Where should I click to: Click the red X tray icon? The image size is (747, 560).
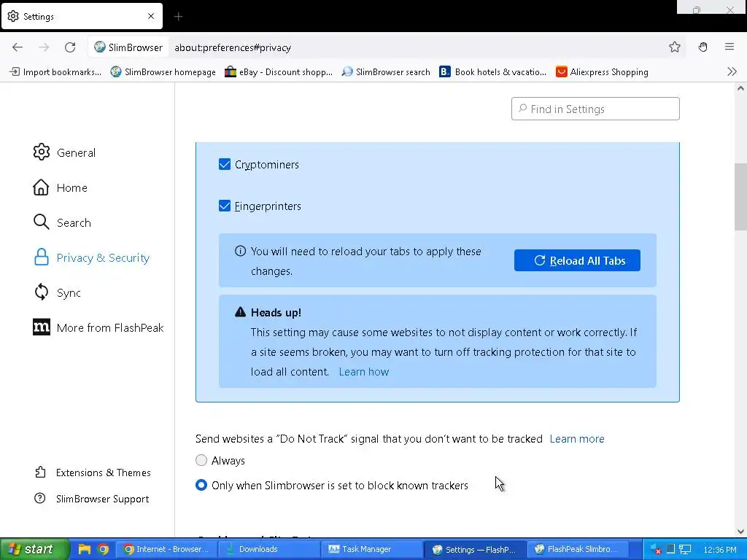(x=656, y=550)
